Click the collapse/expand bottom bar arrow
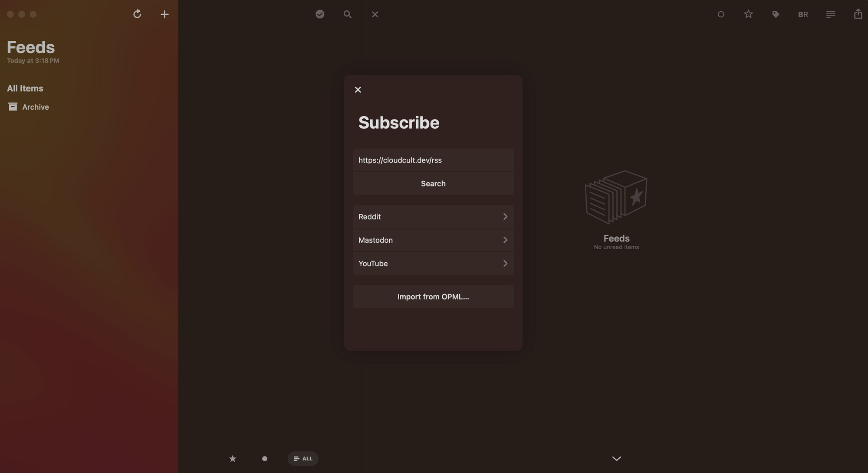Image resolution: width=868 pixels, height=473 pixels. pos(617,458)
